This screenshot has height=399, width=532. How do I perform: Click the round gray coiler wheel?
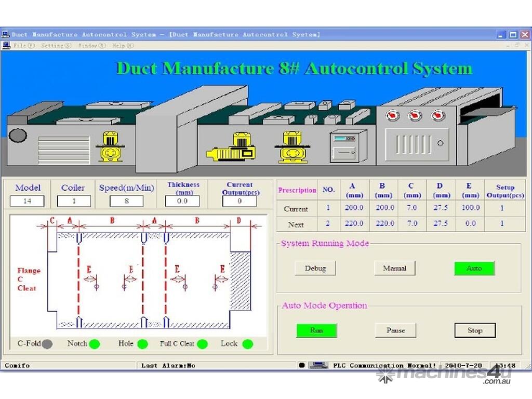(x=18, y=136)
